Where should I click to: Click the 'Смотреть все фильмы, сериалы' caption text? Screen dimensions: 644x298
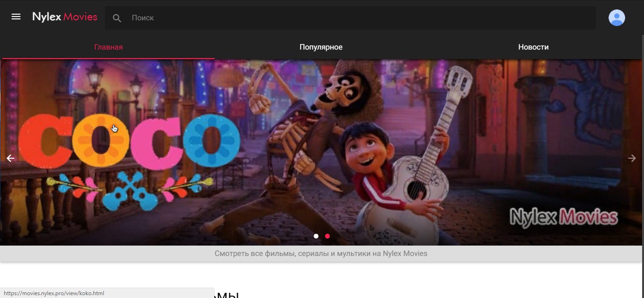coord(321,254)
